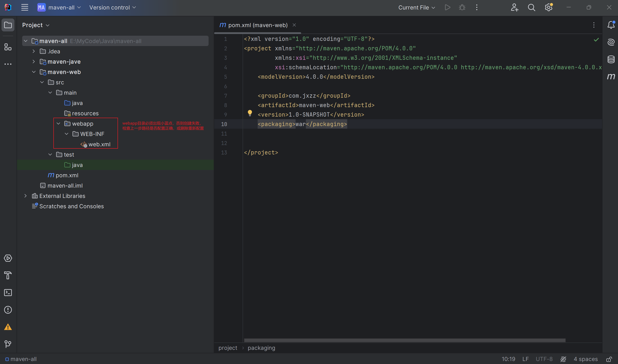618x364 pixels.
Task: Open Search Everywhere
Action: (x=531, y=7)
